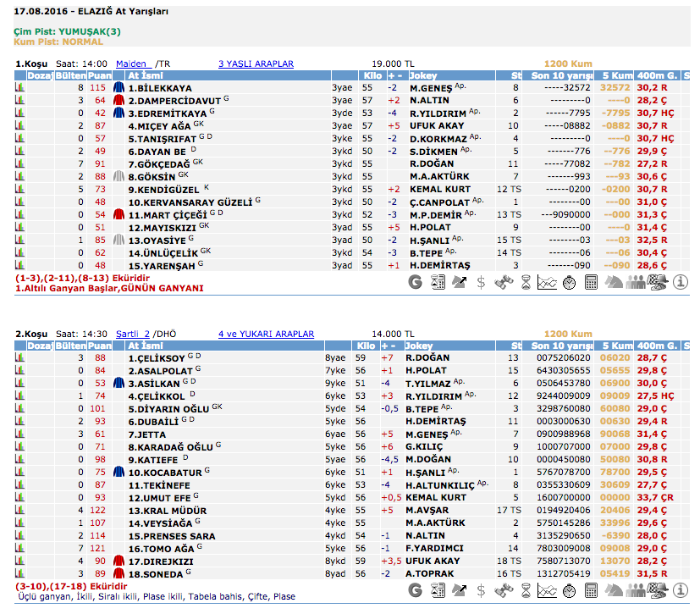Open bar chart icon beside 18.SONEDA
Image resolution: width=700 pixels, height=614 pixels.
click(x=19, y=573)
